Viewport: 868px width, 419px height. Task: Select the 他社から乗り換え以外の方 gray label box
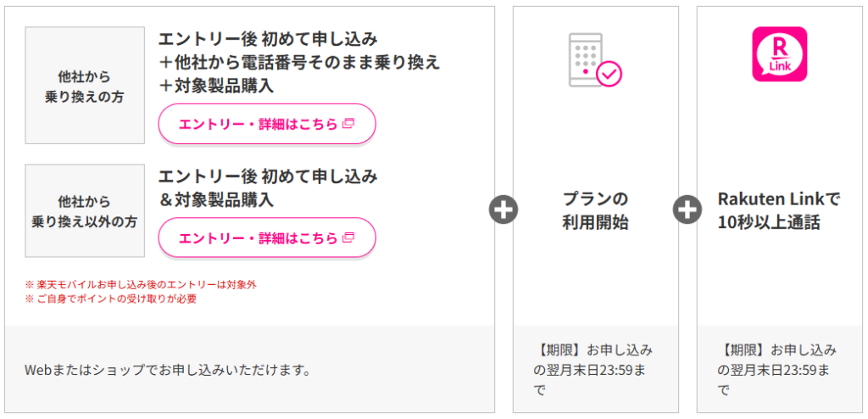tap(85, 210)
